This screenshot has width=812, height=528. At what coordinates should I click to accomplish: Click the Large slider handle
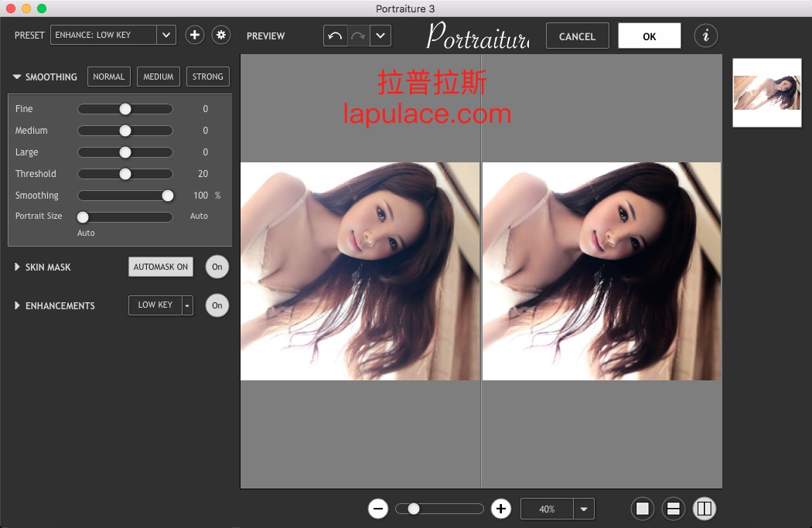125,153
